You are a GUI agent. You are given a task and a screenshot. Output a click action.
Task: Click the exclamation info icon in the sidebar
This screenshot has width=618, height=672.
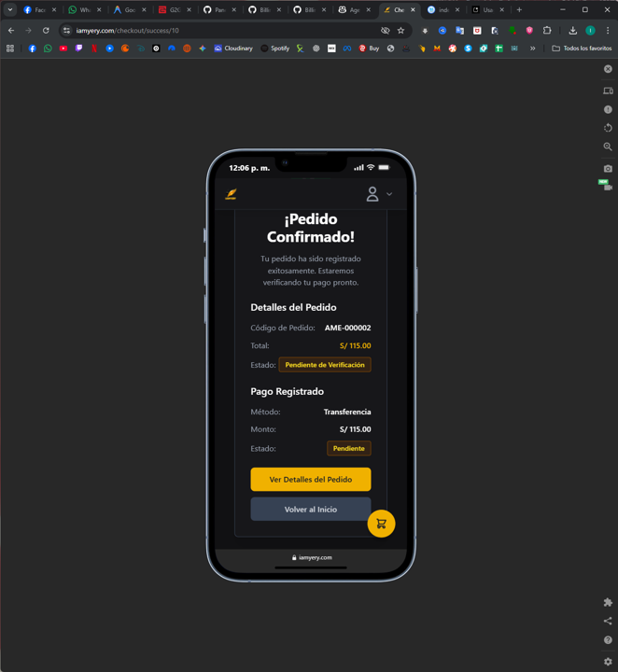point(608,109)
